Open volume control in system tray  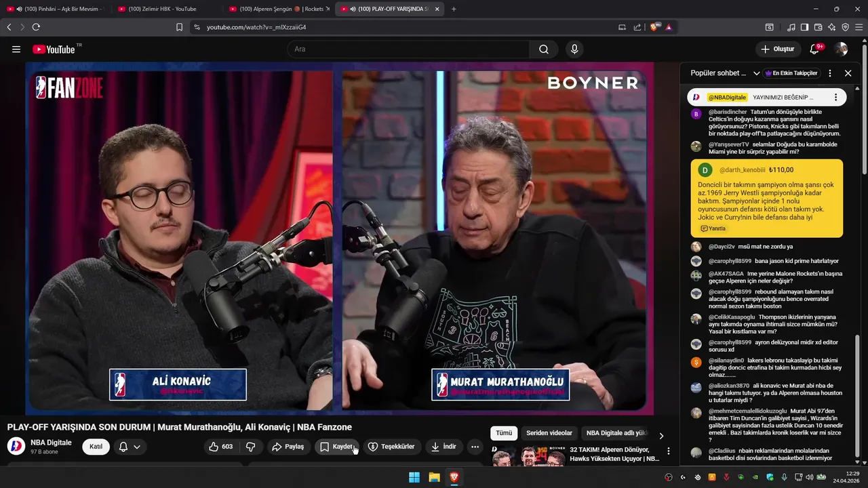click(x=808, y=477)
